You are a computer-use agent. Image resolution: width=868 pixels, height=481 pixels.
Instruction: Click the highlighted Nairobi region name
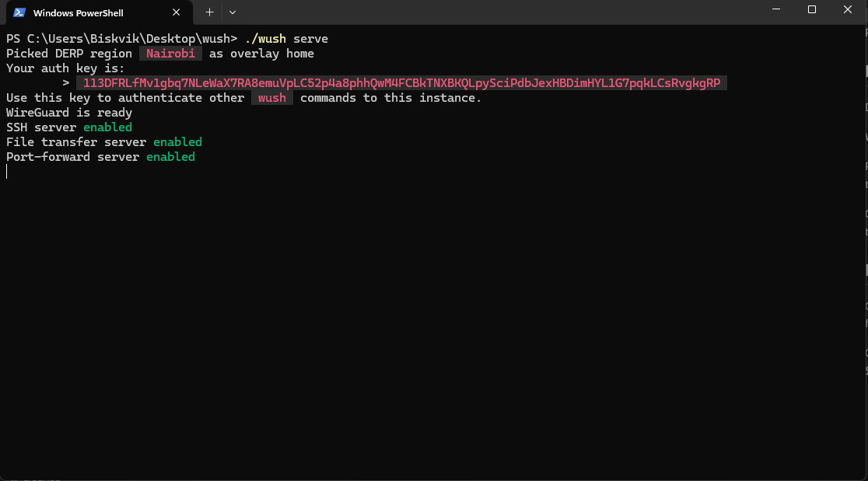point(170,54)
